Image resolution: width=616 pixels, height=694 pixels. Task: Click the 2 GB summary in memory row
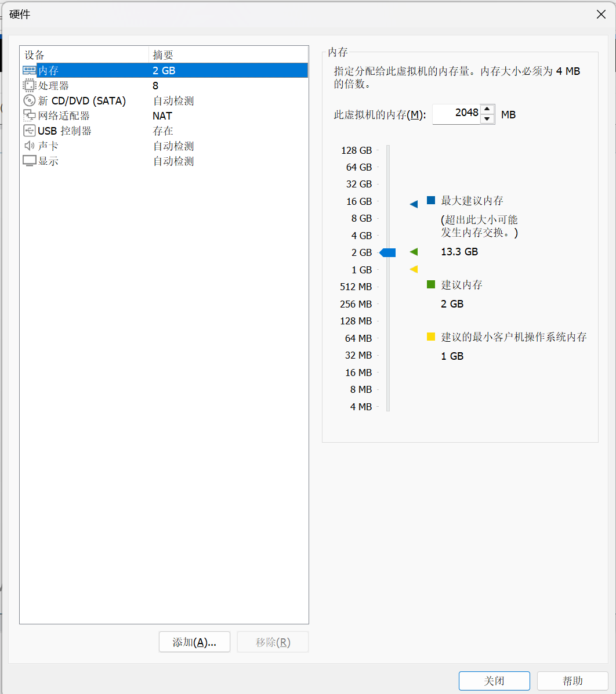point(164,70)
